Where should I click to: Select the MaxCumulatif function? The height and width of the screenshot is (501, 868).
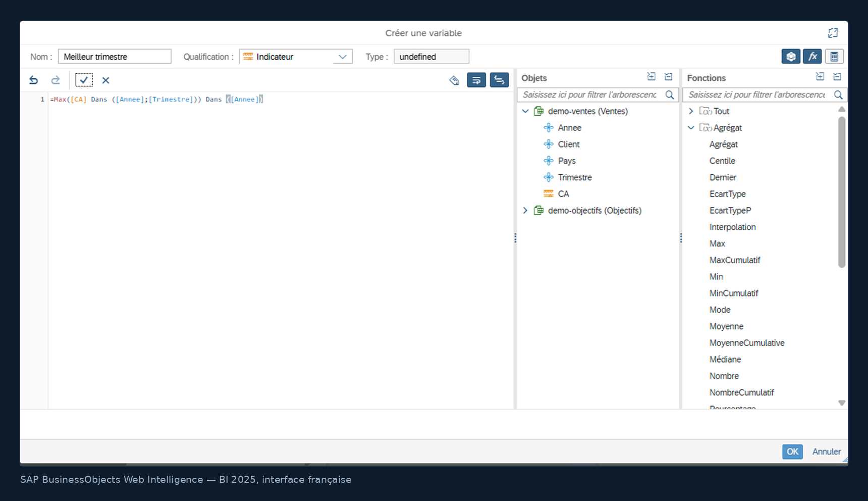[734, 260]
